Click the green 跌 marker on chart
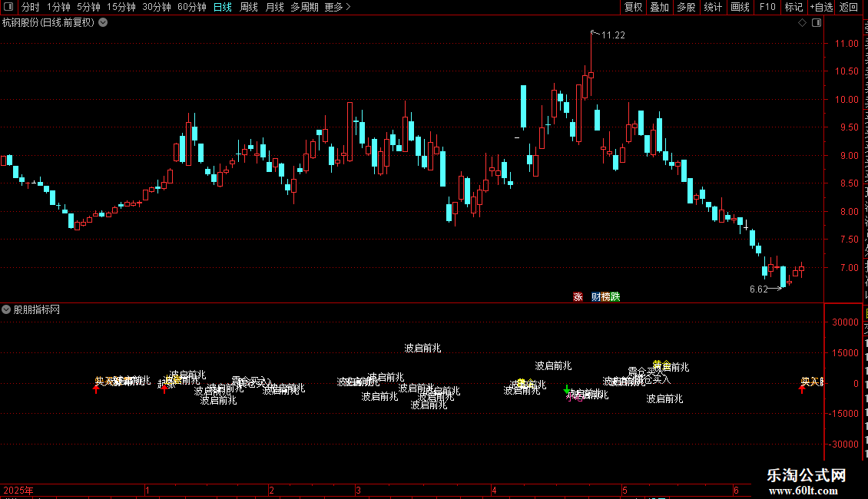The image size is (868, 499). (x=615, y=297)
